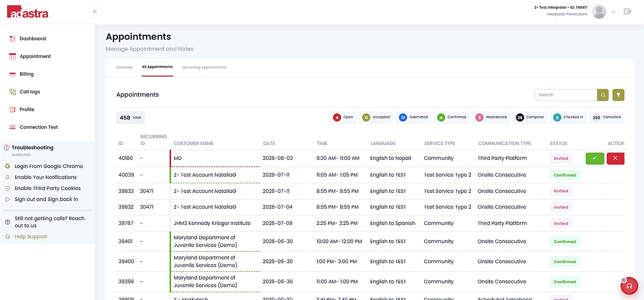Click the cookies shield icon
644x300 pixels.
pos(7,188)
